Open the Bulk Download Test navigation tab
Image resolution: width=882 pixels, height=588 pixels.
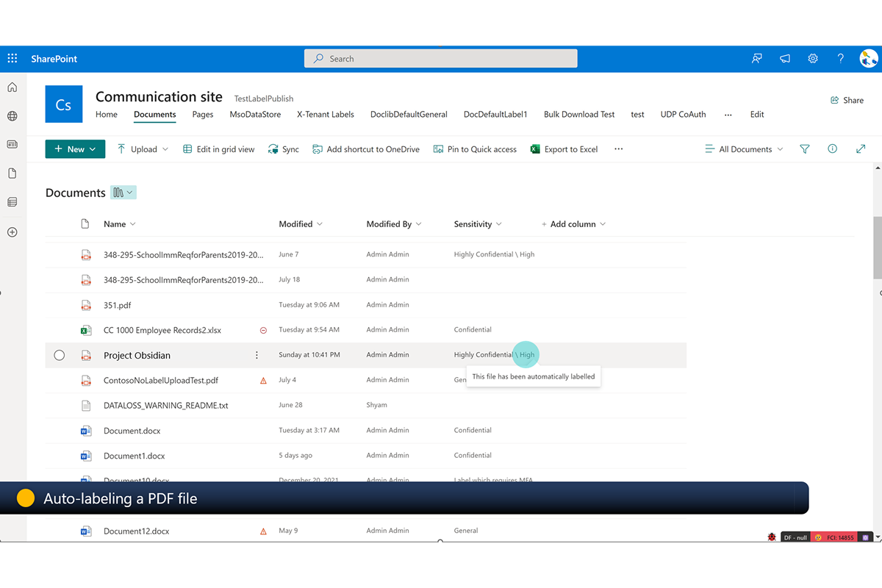point(579,115)
